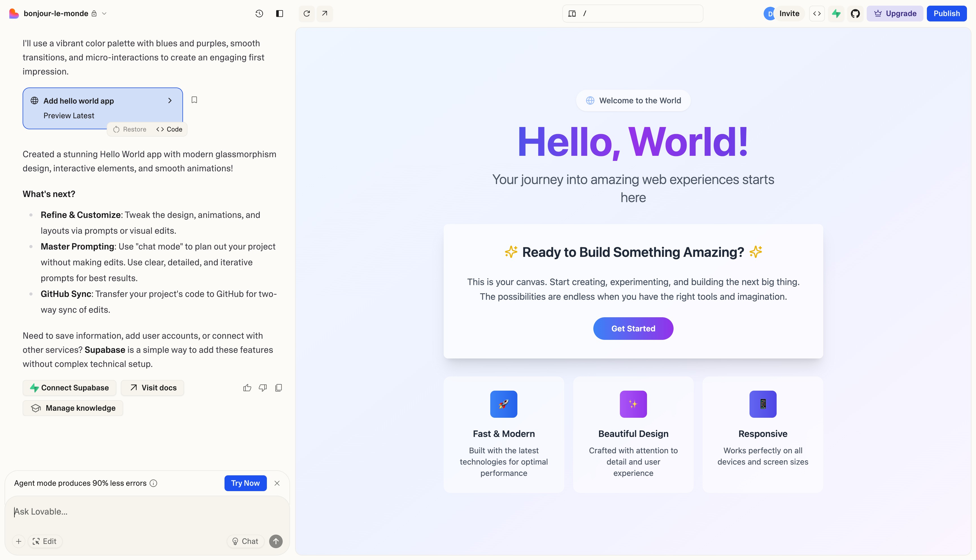Screen dimensions: 976x560
Task: Click the Lovable logo icon
Action: tap(14, 14)
